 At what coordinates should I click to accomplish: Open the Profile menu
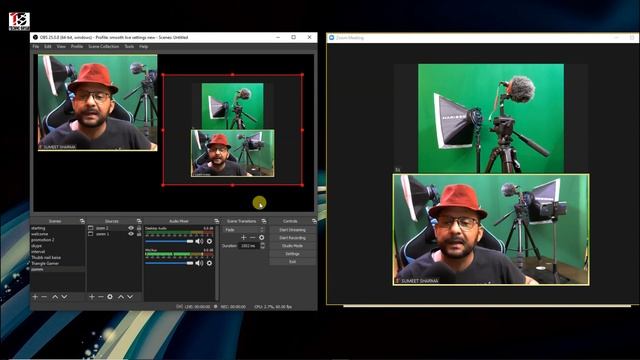(x=77, y=47)
